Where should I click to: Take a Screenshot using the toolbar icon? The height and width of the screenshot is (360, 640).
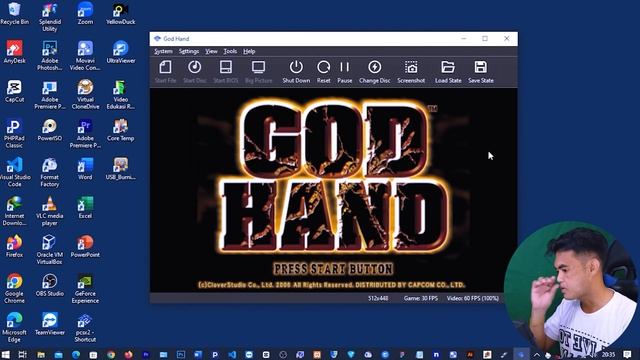(411, 72)
